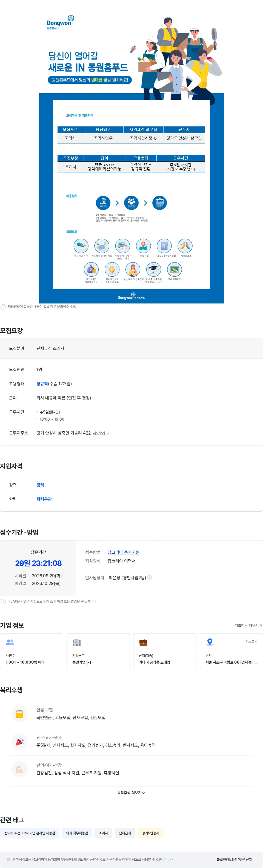Click the 복지포인트& 경조사비/물품 coin icon

coord(112,270)
